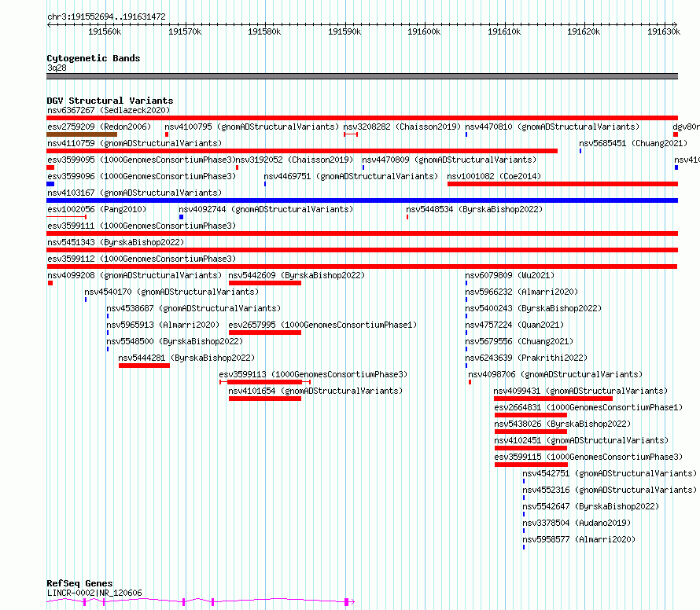Viewport: 700px width, 610px height.
Task: Select esv3599096 1000GenomesConsortiumPhase3 label
Action: [x=142, y=176]
